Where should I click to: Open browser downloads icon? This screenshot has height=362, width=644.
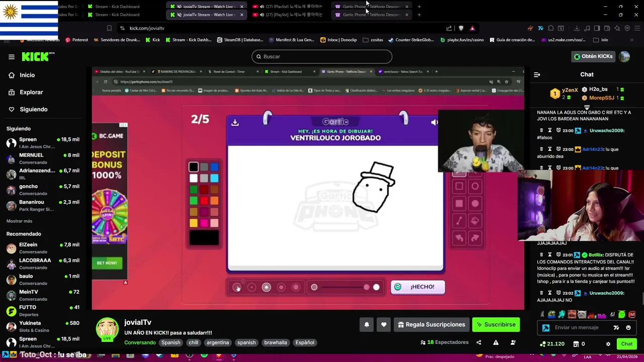coord(577,28)
